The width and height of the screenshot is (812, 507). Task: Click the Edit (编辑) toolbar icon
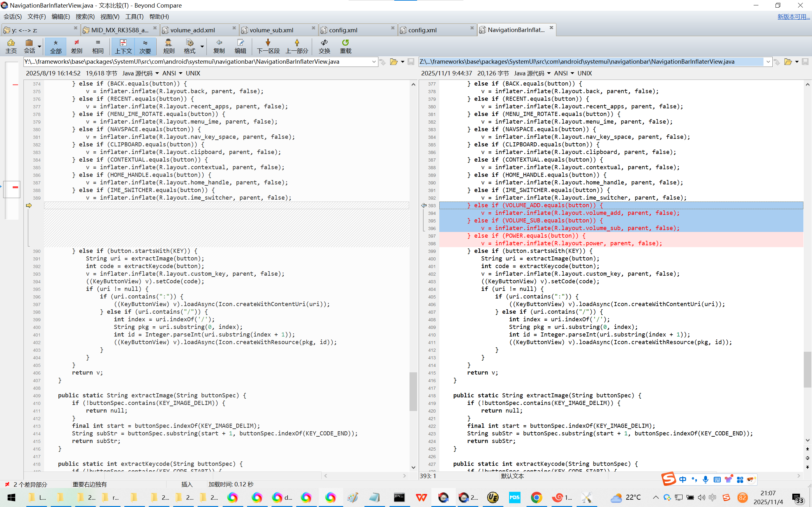pos(240,46)
